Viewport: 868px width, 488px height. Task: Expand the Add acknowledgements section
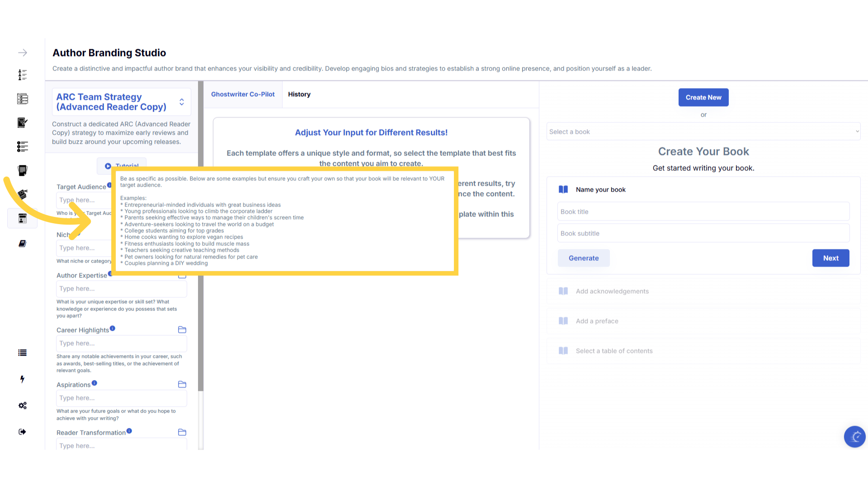612,291
